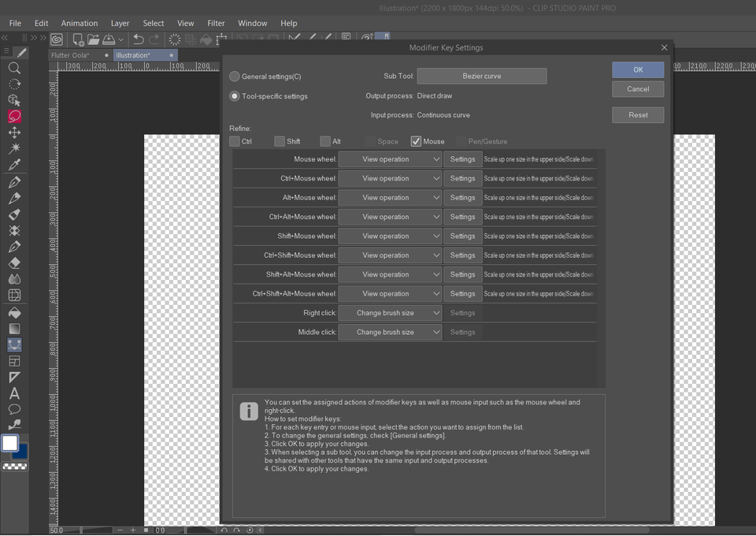Image resolution: width=756 pixels, height=536 pixels.
Task: Click OK to apply modifier key settings
Action: pos(638,70)
